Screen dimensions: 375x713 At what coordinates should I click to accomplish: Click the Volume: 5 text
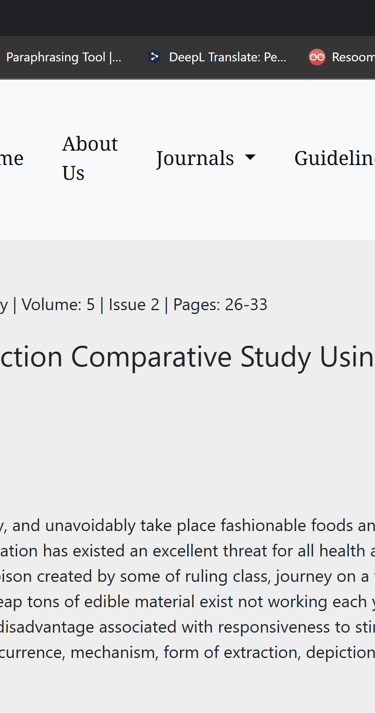click(x=58, y=304)
